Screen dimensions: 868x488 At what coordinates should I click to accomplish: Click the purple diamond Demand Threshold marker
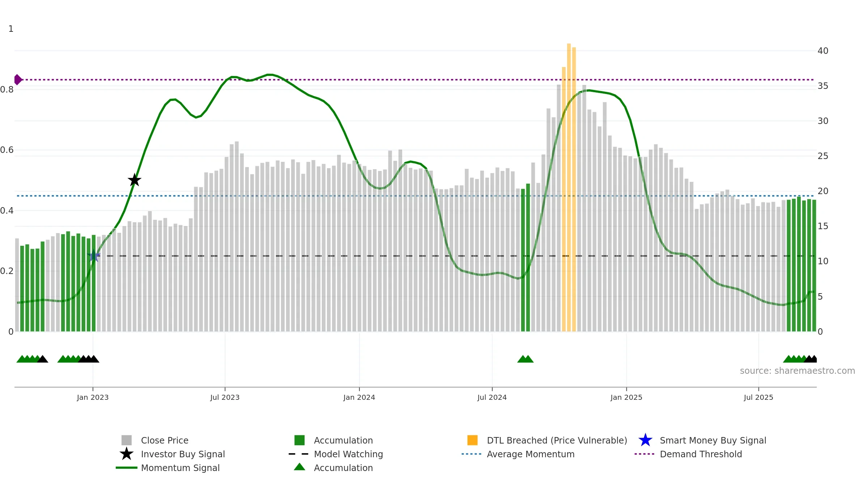[x=18, y=80]
